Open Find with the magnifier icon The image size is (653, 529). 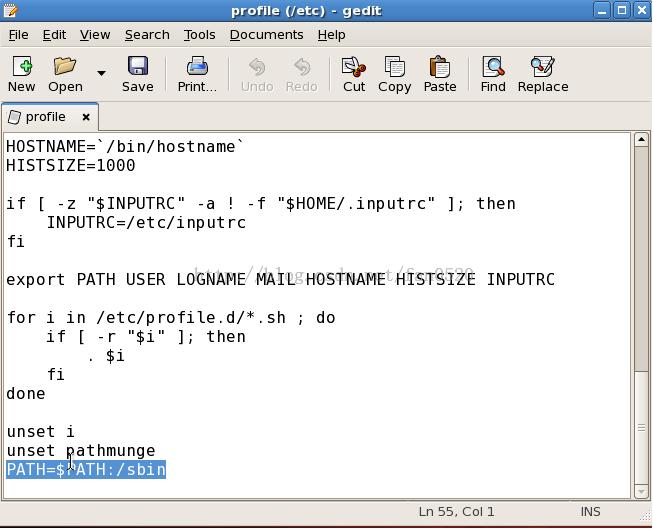[493, 67]
